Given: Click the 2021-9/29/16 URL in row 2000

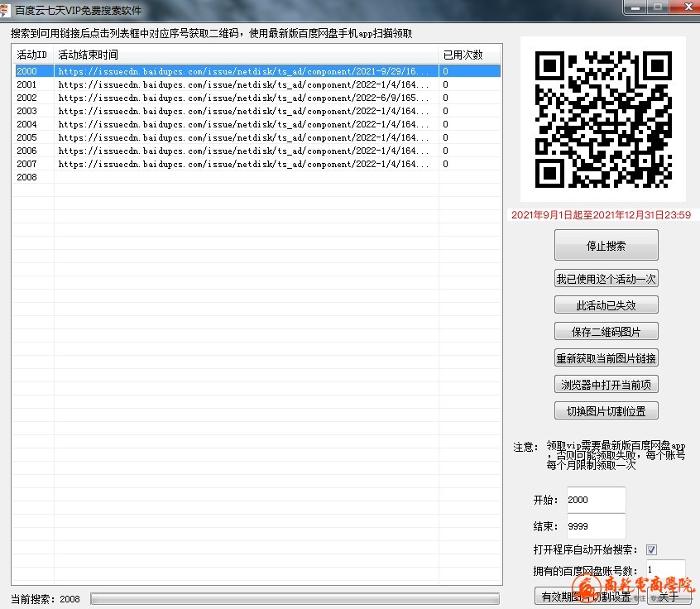Looking at the screenshot, I should click(244, 71).
